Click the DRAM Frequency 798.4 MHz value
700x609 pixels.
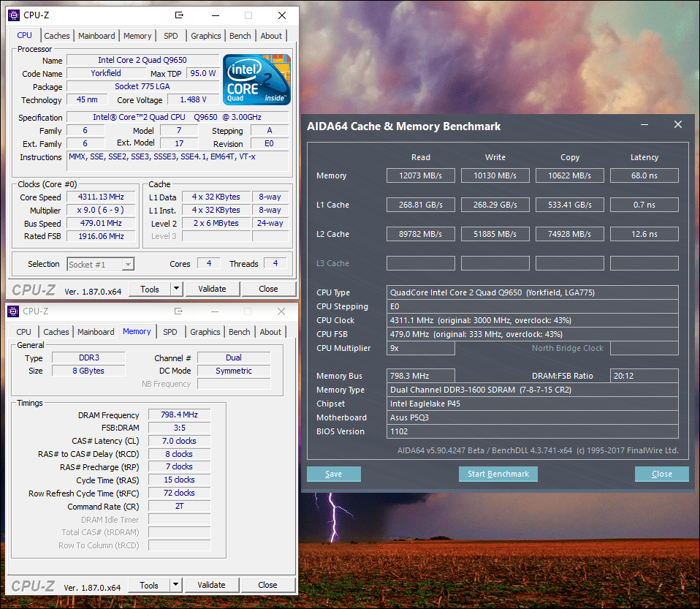click(x=179, y=415)
